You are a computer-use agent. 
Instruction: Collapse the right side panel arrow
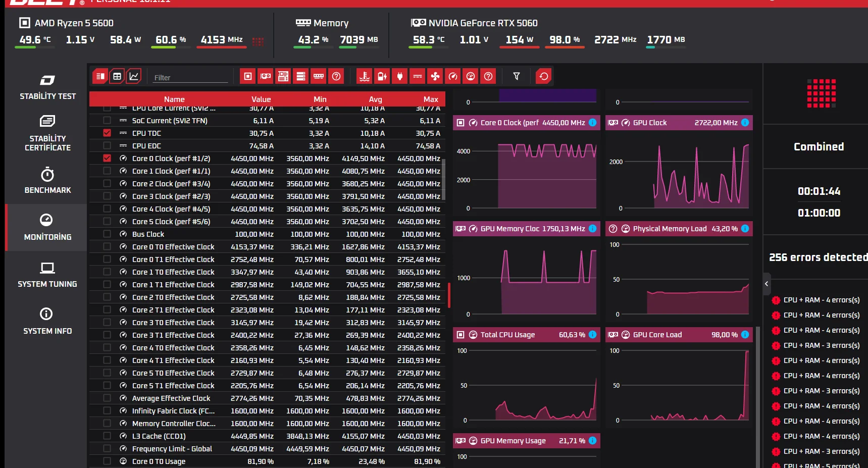[767, 284]
